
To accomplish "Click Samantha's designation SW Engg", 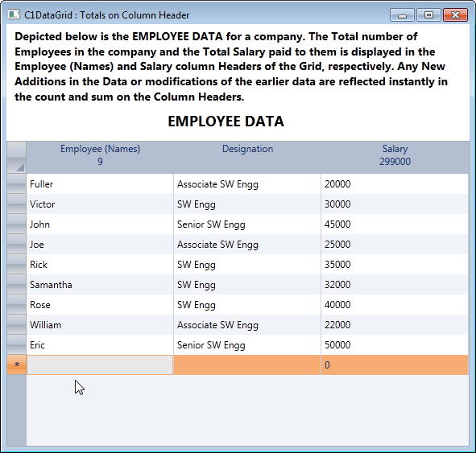I will click(x=247, y=284).
